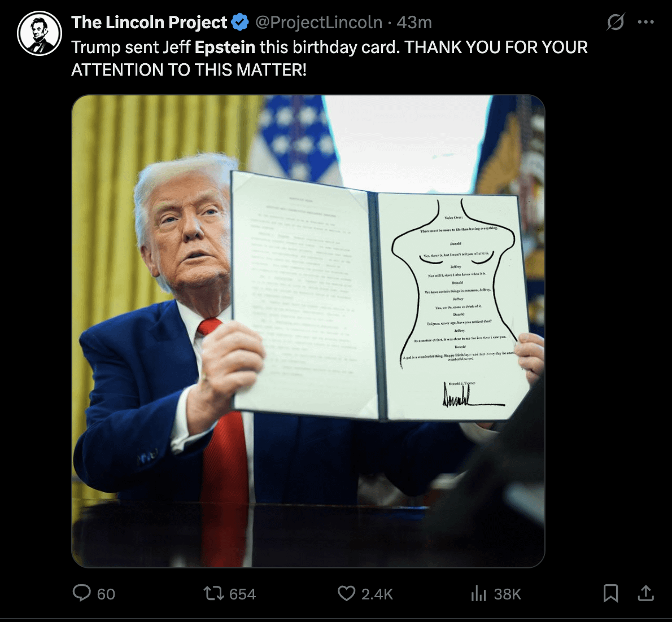
Task: View post analytics bar chart icon
Action: tap(479, 593)
